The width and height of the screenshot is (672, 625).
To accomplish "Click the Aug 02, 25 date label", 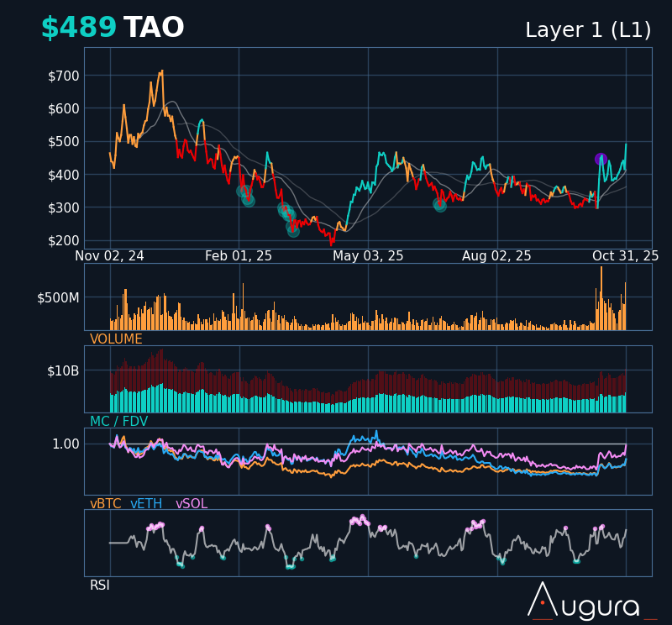I will click(x=496, y=256).
